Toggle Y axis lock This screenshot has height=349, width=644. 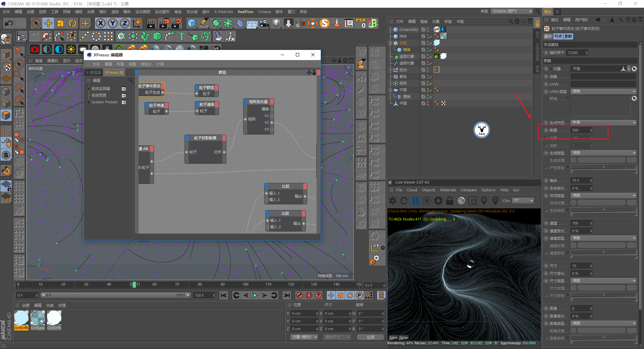point(113,23)
